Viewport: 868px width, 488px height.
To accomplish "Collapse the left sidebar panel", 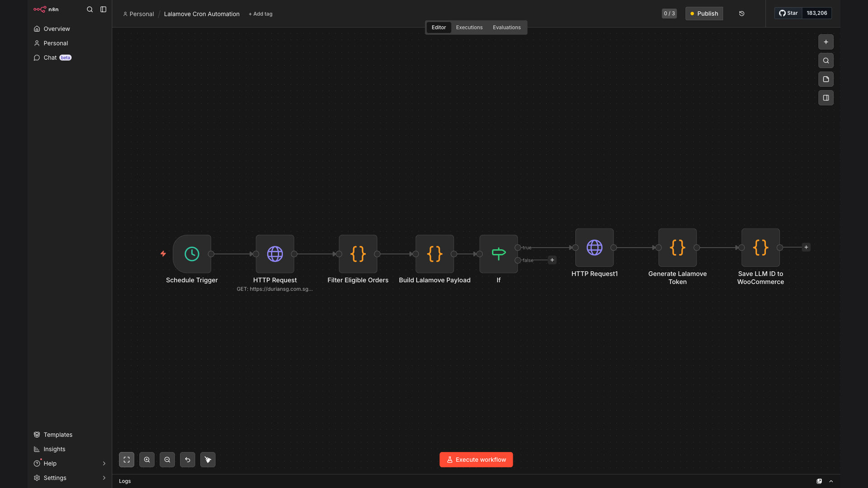I will (103, 9).
